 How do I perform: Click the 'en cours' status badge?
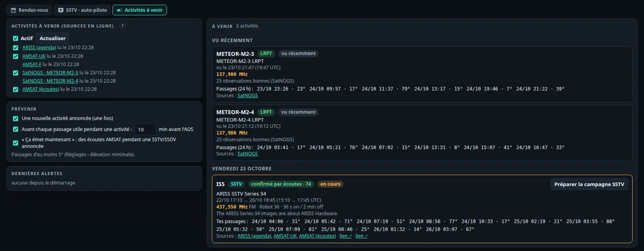pos(330,184)
